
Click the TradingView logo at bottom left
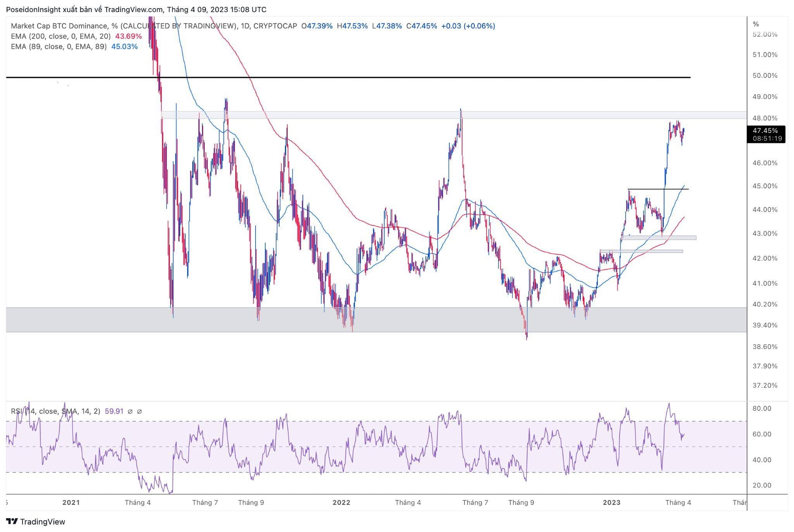[x=36, y=522]
